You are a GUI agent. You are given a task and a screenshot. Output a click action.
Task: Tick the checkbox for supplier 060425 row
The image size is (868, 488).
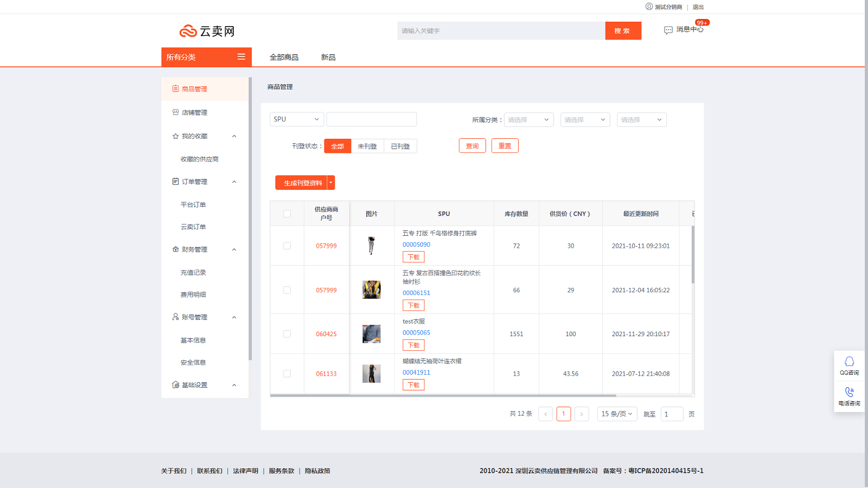[287, 334]
